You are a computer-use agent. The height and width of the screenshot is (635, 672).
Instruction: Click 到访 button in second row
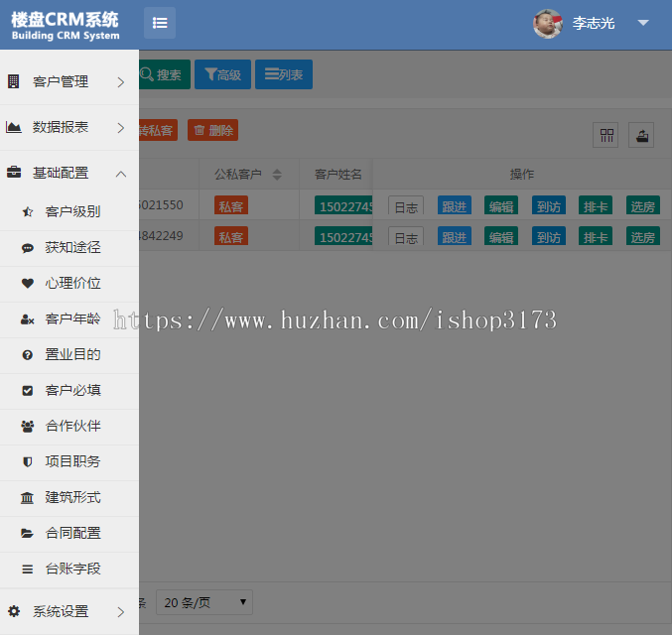549,236
